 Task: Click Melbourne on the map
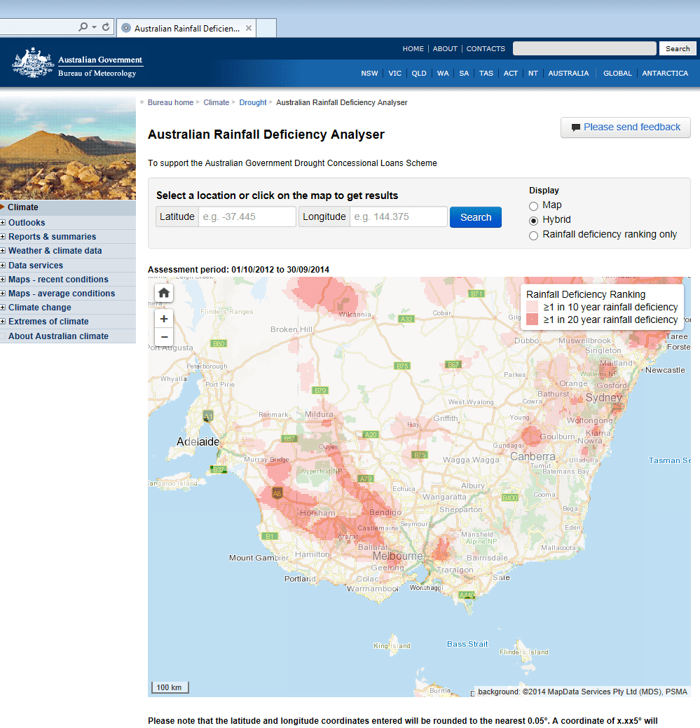[398, 556]
